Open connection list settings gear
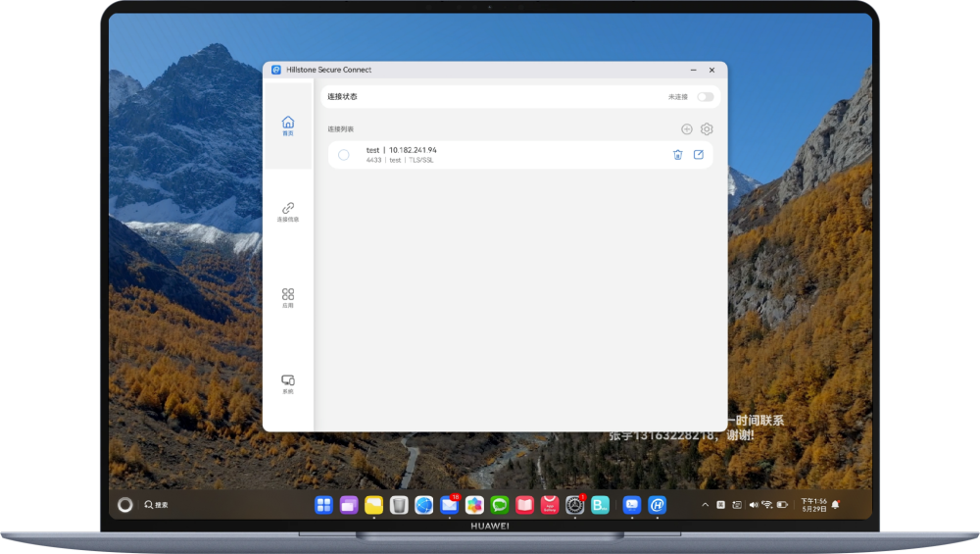This screenshot has height=554, width=980. pos(707,129)
